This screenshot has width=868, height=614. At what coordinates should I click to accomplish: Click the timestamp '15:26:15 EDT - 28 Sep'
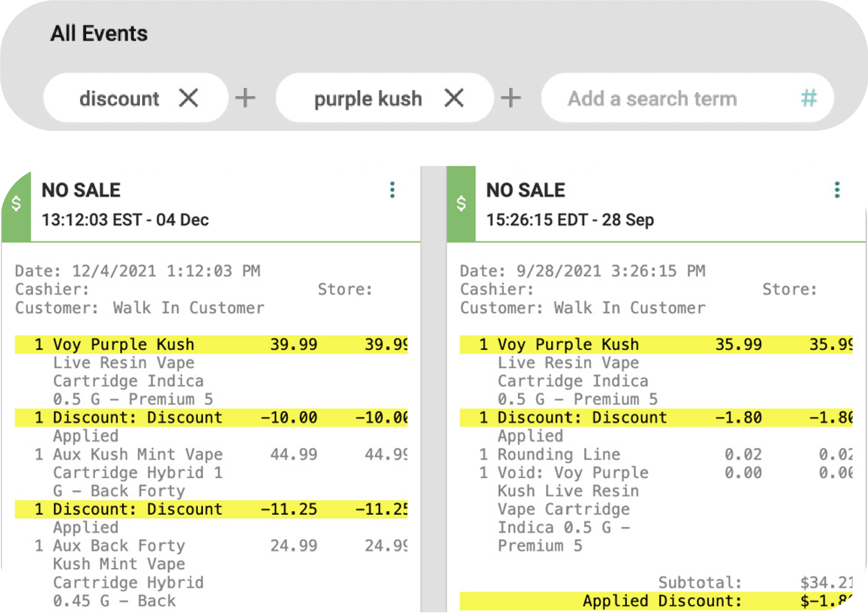click(570, 220)
